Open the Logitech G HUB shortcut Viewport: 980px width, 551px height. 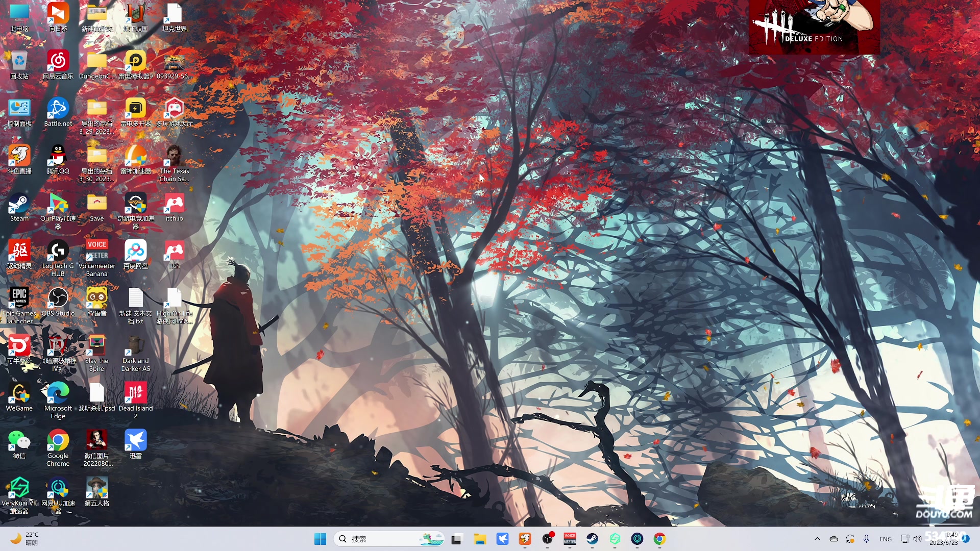pyautogui.click(x=58, y=259)
